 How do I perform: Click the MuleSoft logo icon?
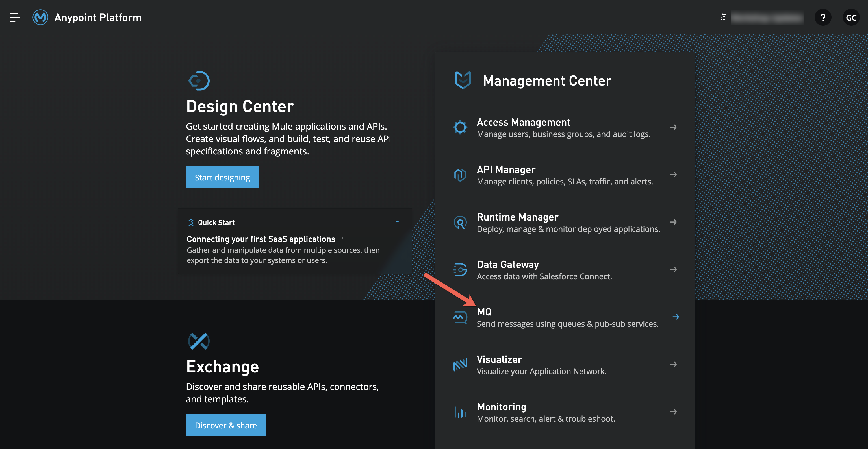[40, 17]
